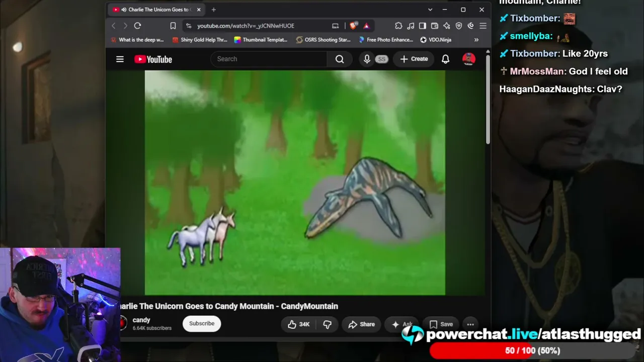The image size is (644, 362).
Task: Reload the page in browser
Action: (x=137, y=26)
